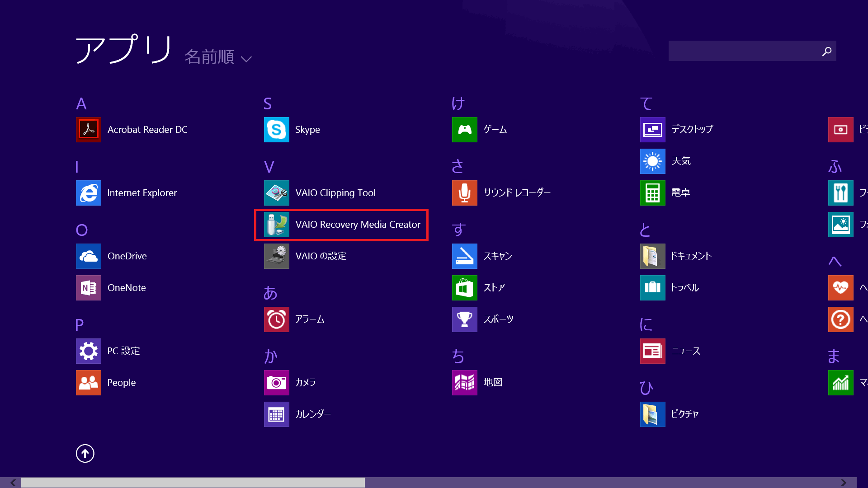868x488 pixels.
Task: Open the teal photo app icon
Action: [x=841, y=225]
